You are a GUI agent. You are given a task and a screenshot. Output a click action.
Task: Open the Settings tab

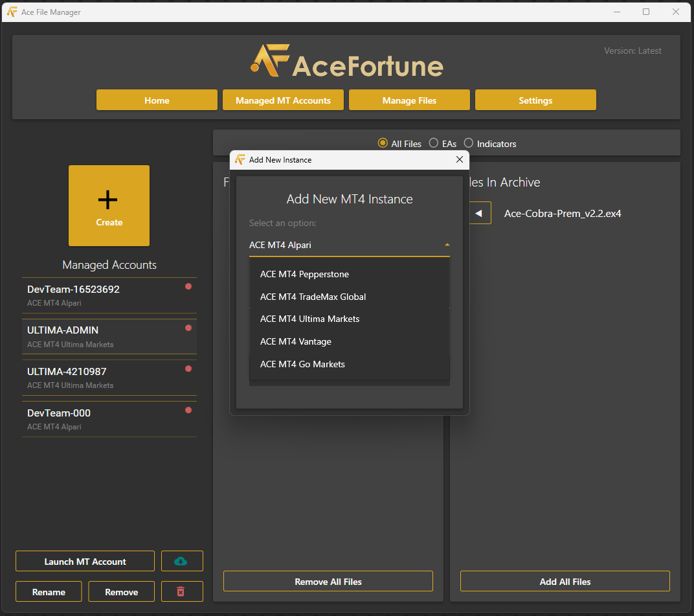pos(535,100)
